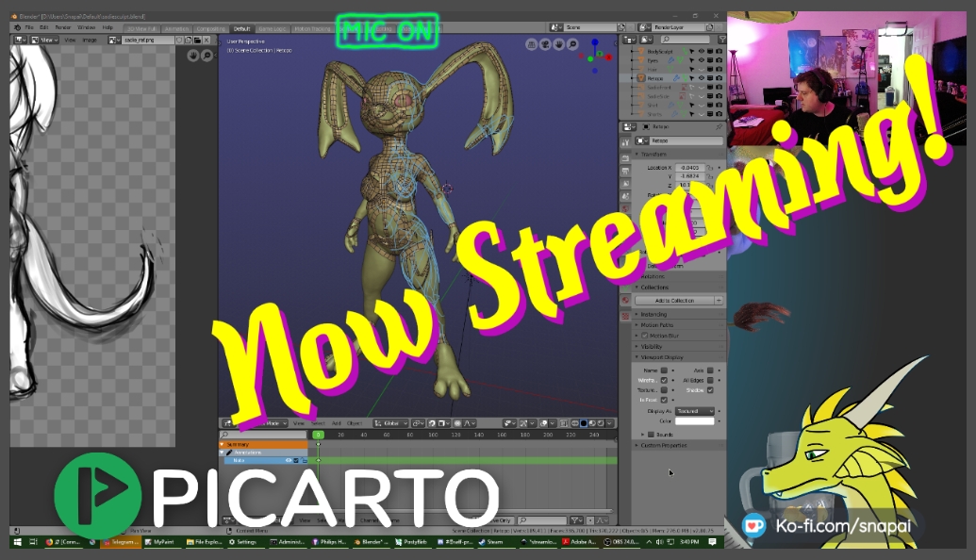Viewport: 976px width, 560px height.
Task: Lock the Location X value
Action: (710, 168)
